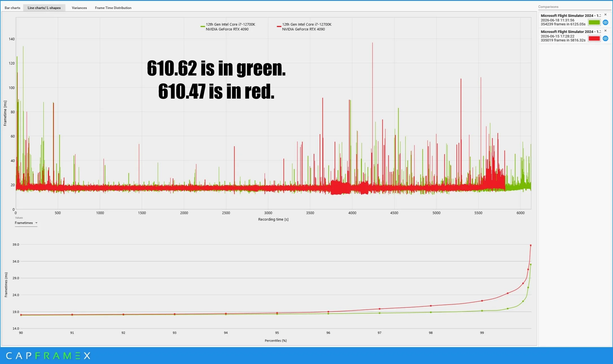613x364 pixels.
Task: Click the CAPFRAMEX logo
Action: tap(48, 356)
